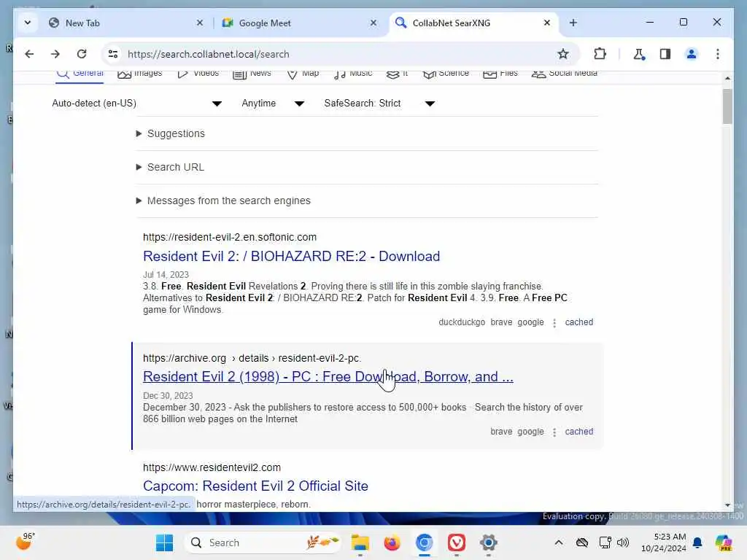Close the CollabNet SearXNG tab
The image size is (747, 560).
547,23
